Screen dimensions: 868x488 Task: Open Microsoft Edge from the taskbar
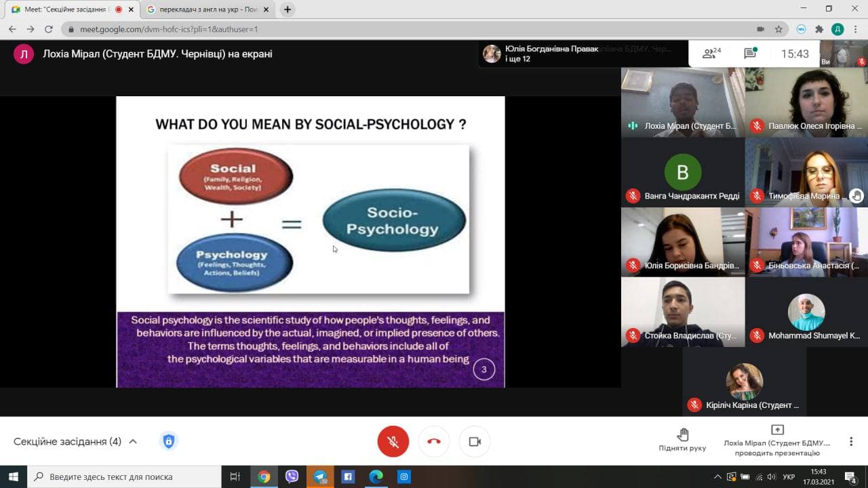coord(376,476)
